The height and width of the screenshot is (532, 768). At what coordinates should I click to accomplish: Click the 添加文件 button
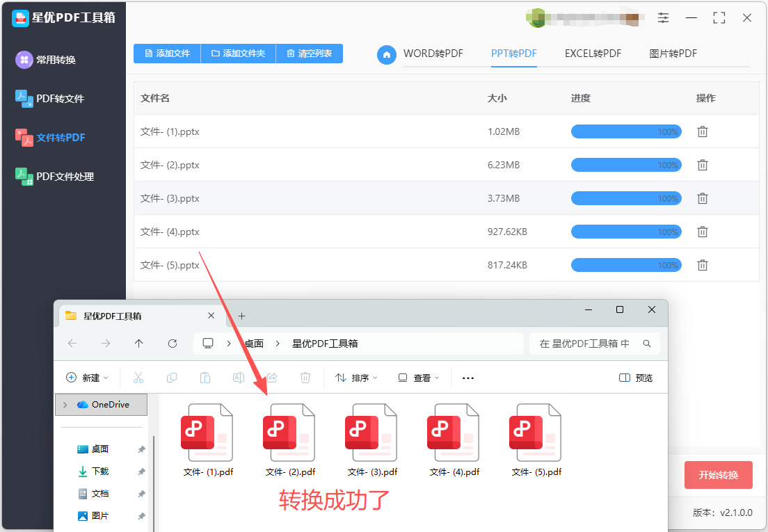[167, 54]
